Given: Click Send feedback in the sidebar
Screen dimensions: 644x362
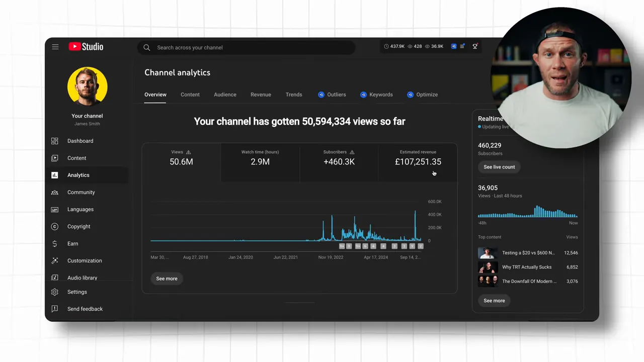Looking at the screenshot, I should (x=85, y=309).
